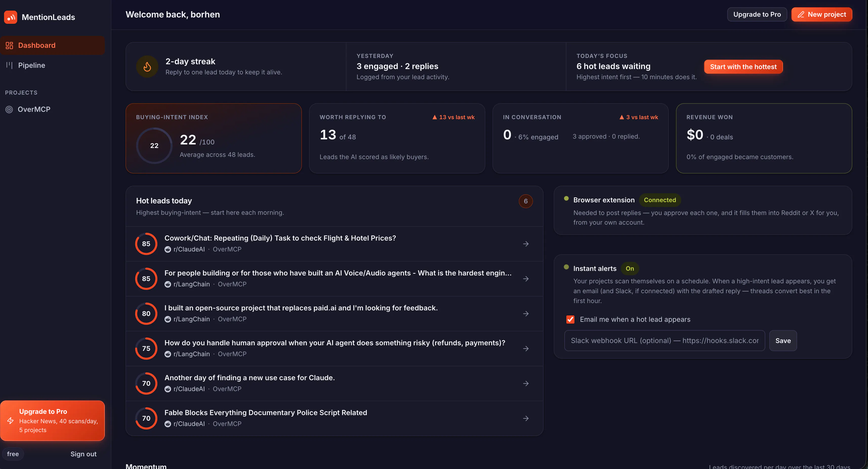Open arrow for paid.ai open-source lead
This screenshot has width=868, height=469.
[526, 314]
